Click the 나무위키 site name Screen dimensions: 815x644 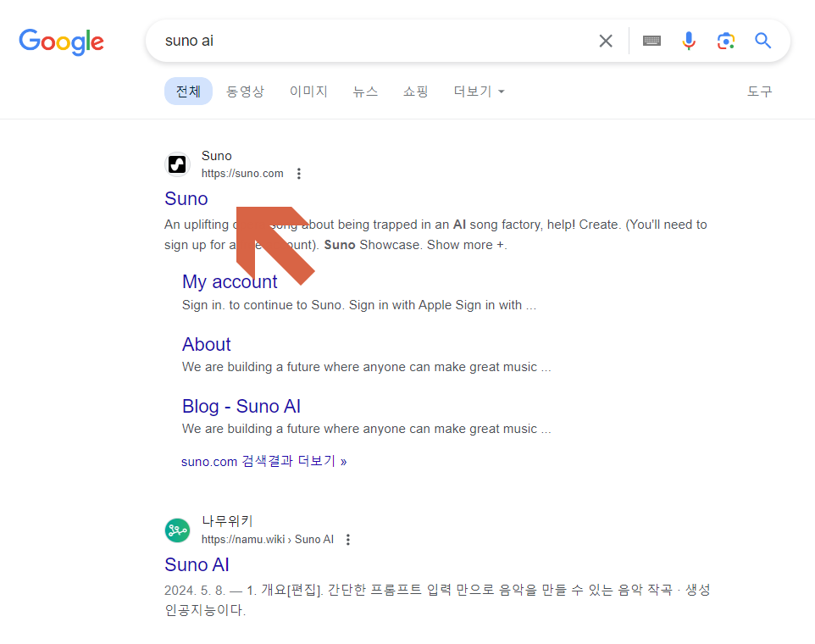[x=227, y=521]
